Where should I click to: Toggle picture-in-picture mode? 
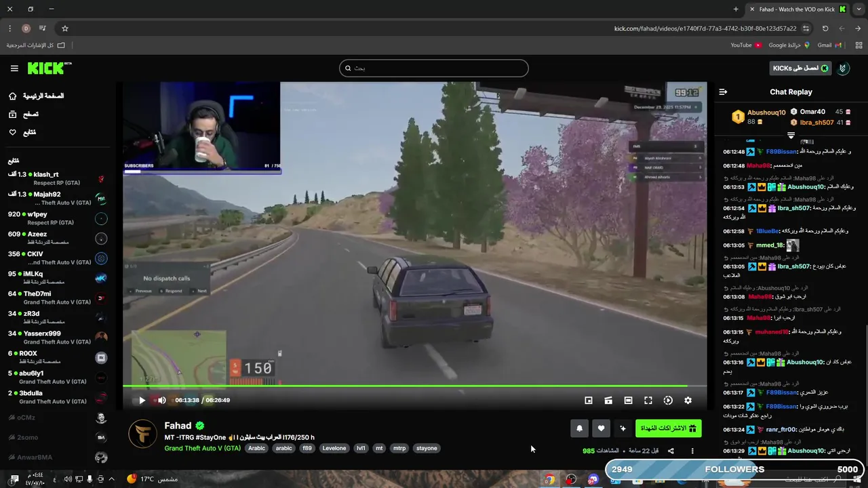[x=589, y=401]
